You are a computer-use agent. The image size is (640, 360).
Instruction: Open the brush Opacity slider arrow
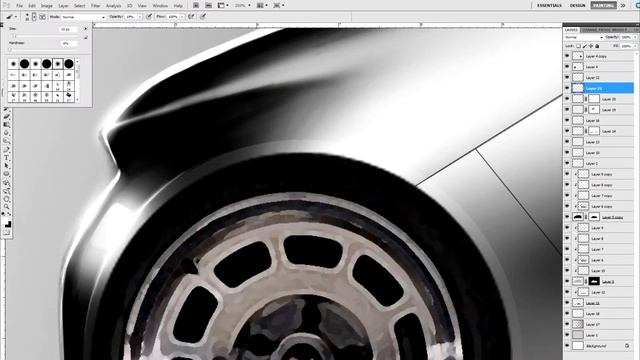[140, 17]
